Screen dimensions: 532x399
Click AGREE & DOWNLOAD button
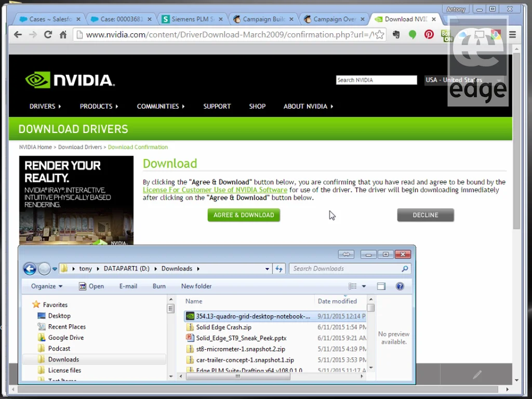tap(244, 215)
